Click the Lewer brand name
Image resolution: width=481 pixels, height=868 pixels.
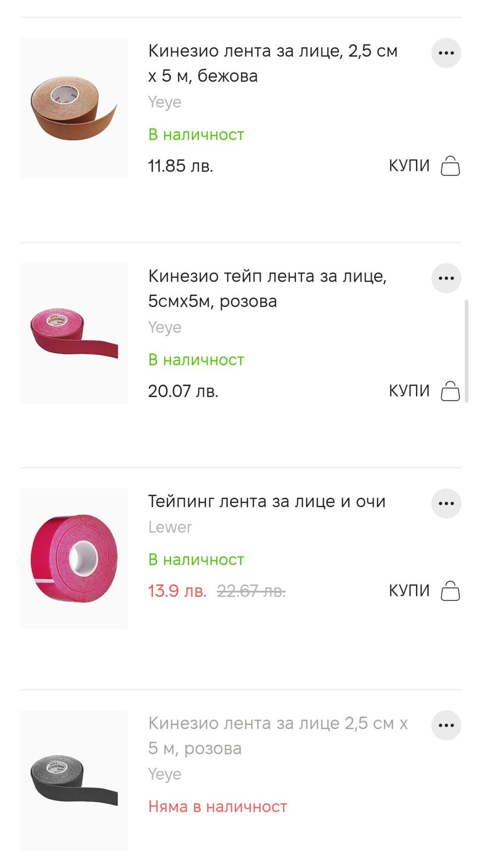(x=170, y=527)
